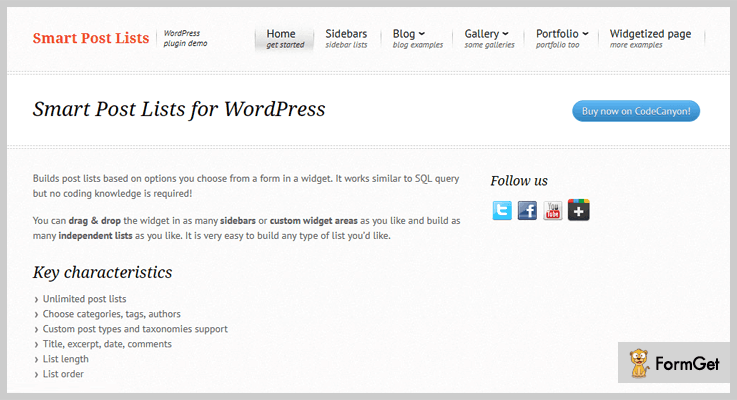Click 'portfolio too' subtitle under Portfolio

557,45
